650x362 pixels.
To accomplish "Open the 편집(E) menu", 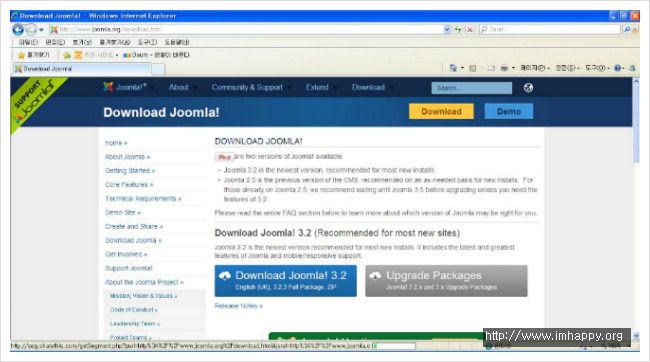I will (55, 42).
